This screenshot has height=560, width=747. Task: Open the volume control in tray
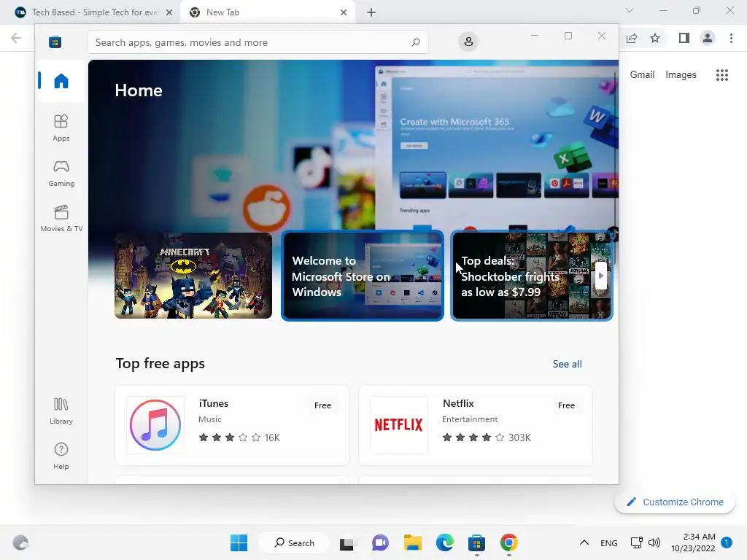(654, 542)
